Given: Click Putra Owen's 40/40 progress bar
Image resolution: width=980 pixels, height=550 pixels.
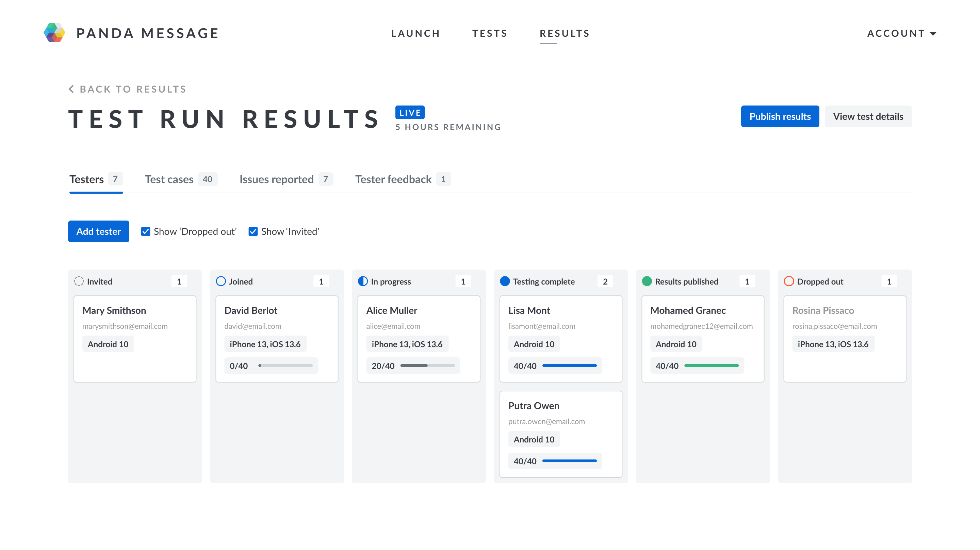Looking at the screenshot, I should click(569, 461).
